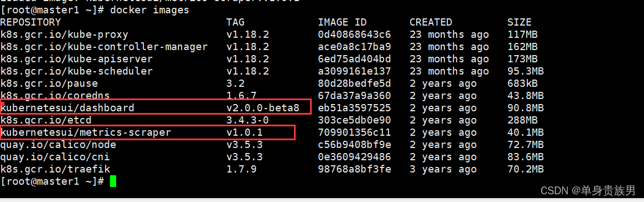Click image ID 67da37a9a360
This screenshot has width=644, height=202.
coord(355,96)
